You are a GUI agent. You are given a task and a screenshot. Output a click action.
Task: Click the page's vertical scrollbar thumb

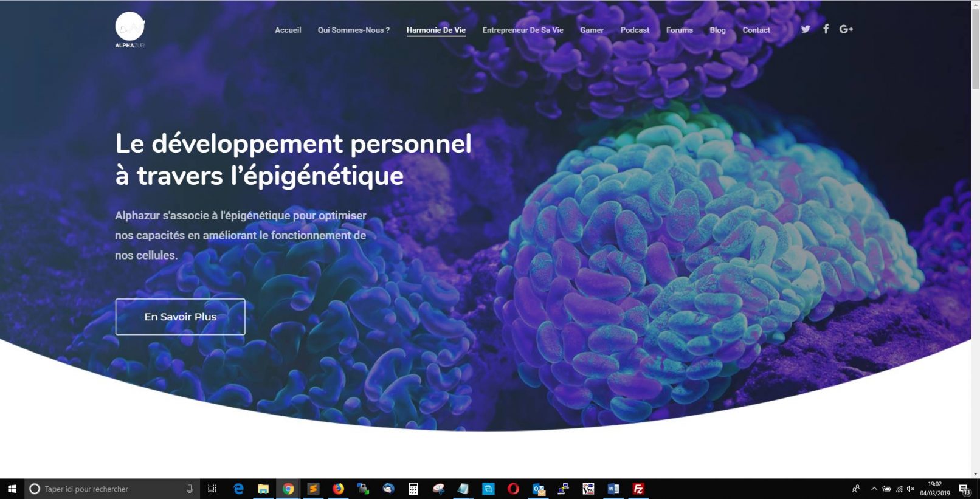[975, 49]
